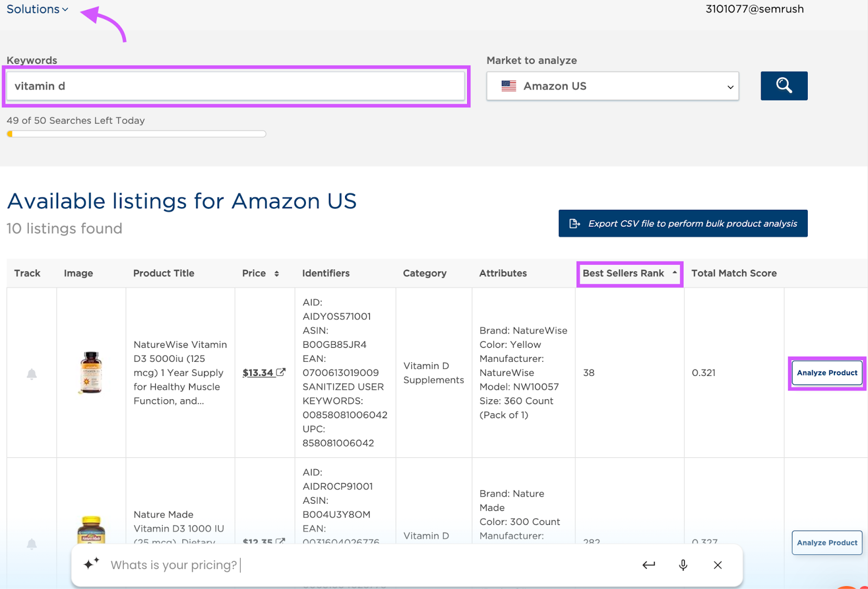Sort listings by the Price column
The width and height of the screenshot is (868, 589).
260,273
